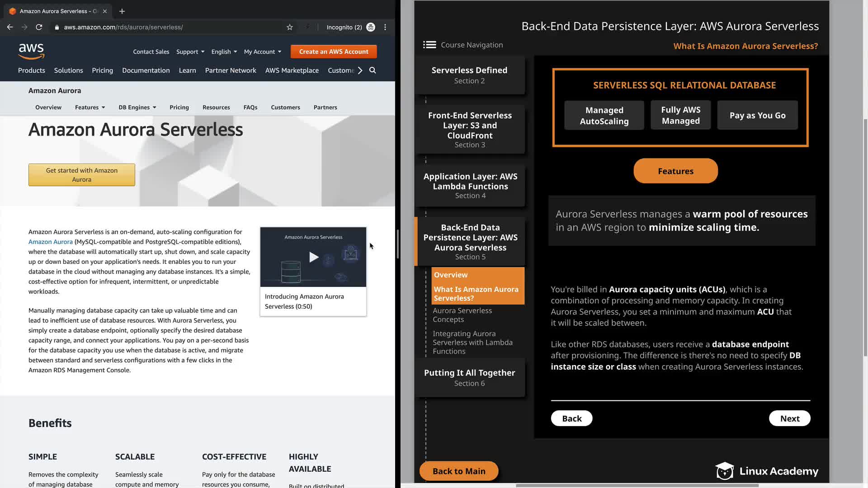Open a new browser tab
Image resolution: width=868 pixels, height=488 pixels.
pyautogui.click(x=122, y=11)
